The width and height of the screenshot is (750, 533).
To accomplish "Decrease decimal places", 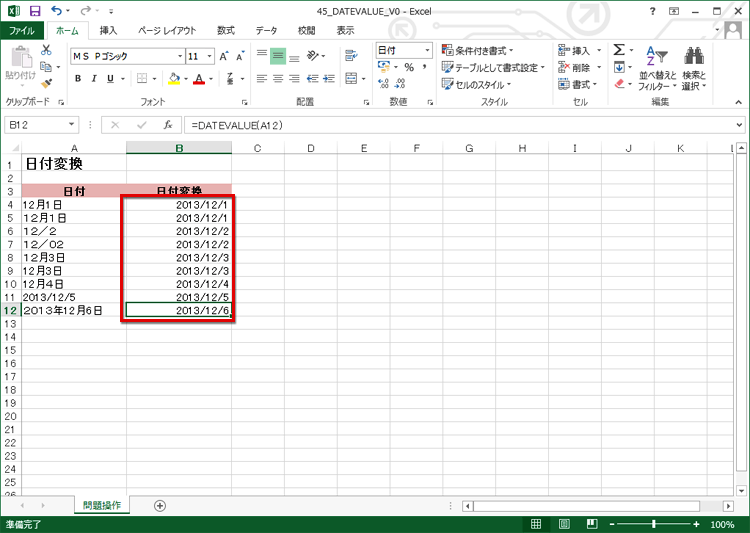I will point(400,84).
